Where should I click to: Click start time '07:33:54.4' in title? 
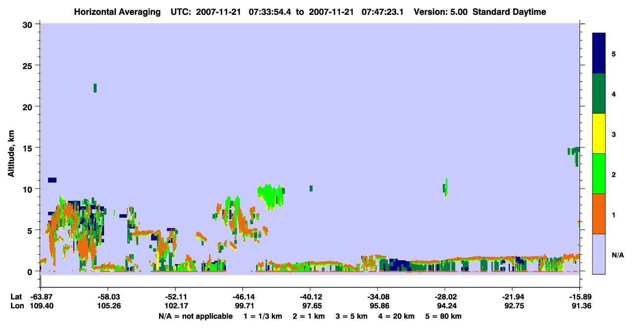[270, 12]
